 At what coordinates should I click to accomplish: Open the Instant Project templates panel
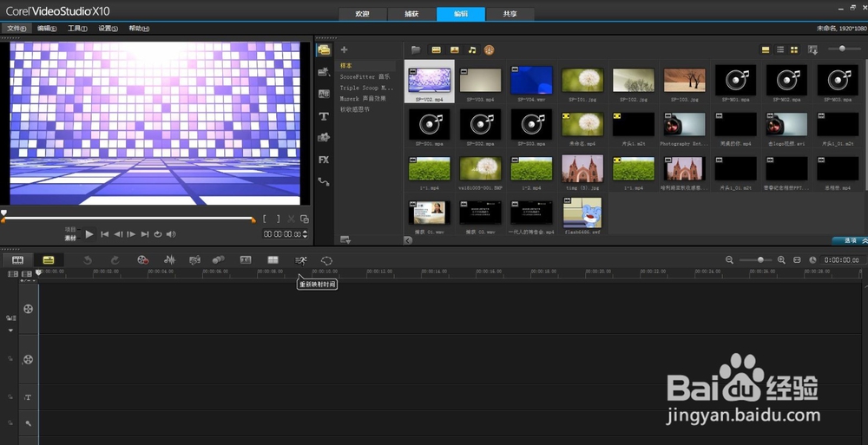[x=324, y=72]
